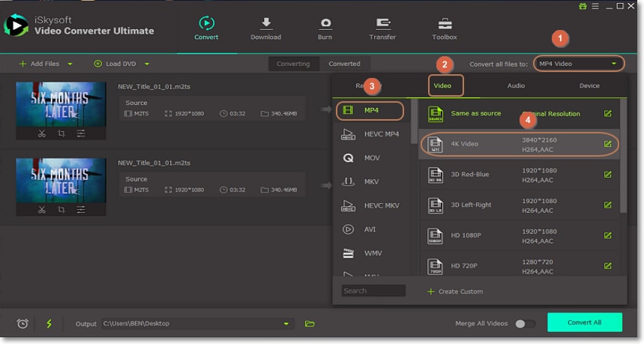Choose the HEVC MKV format
The height and width of the screenshot is (344, 644).
click(x=371, y=205)
